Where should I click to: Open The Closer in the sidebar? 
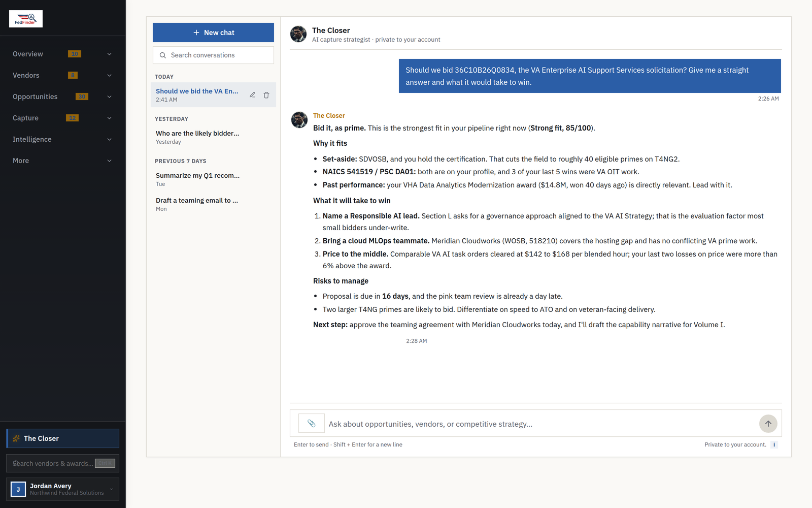click(62, 438)
